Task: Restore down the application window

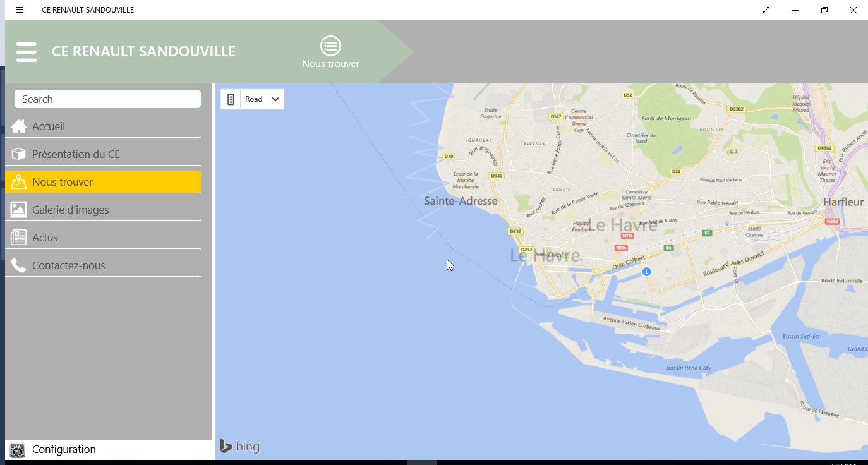Action: coord(824,10)
